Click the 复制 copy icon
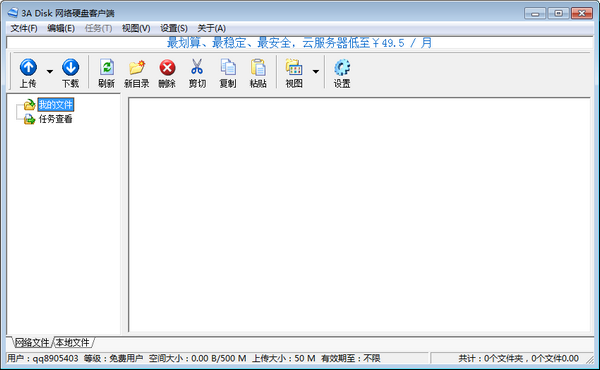Image resolution: width=600 pixels, height=370 pixels. [x=228, y=67]
